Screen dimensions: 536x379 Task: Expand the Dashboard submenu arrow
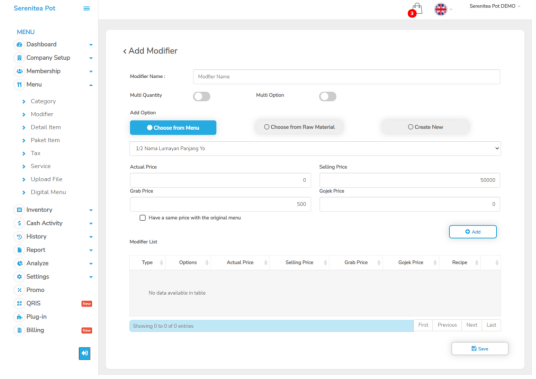pyautogui.click(x=91, y=45)
